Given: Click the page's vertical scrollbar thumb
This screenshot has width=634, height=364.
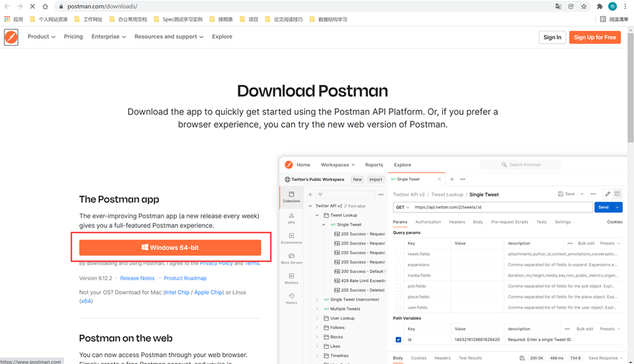Looking at the screenshot, I should tap(630, 87).
